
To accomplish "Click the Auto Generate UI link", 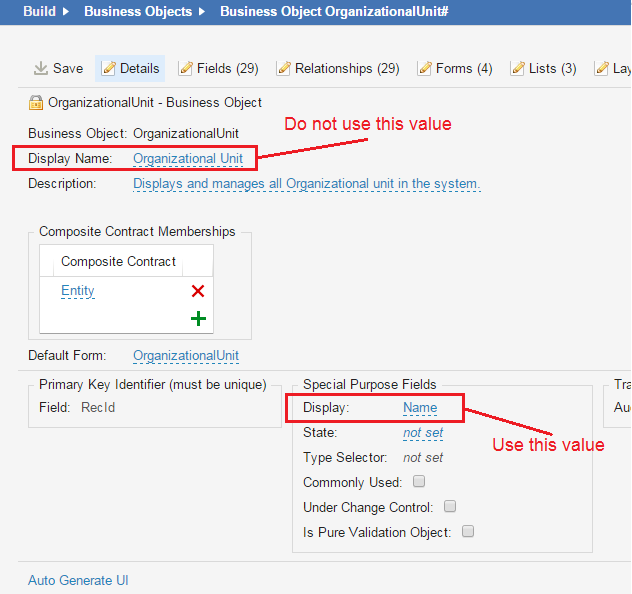I will (78, 580).
